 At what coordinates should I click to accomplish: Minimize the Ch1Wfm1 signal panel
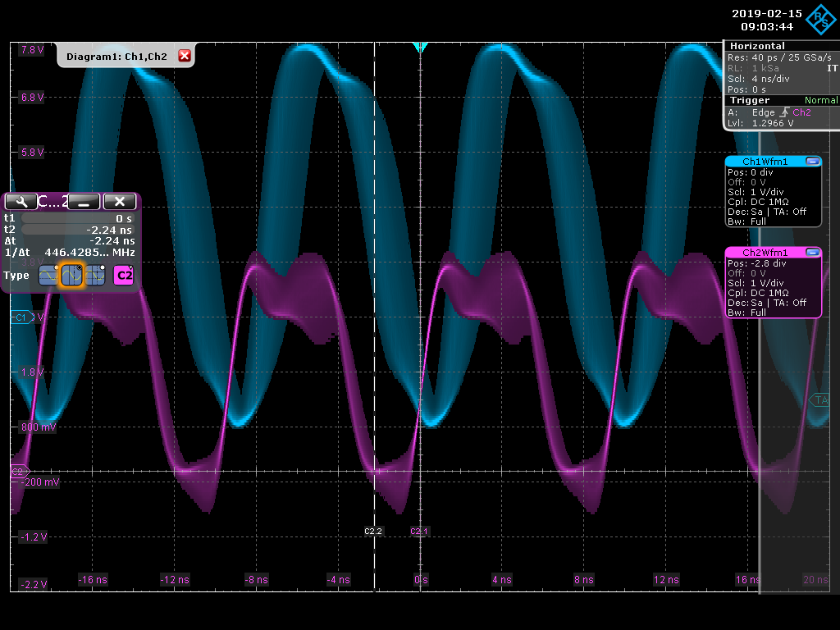point(812,162)
